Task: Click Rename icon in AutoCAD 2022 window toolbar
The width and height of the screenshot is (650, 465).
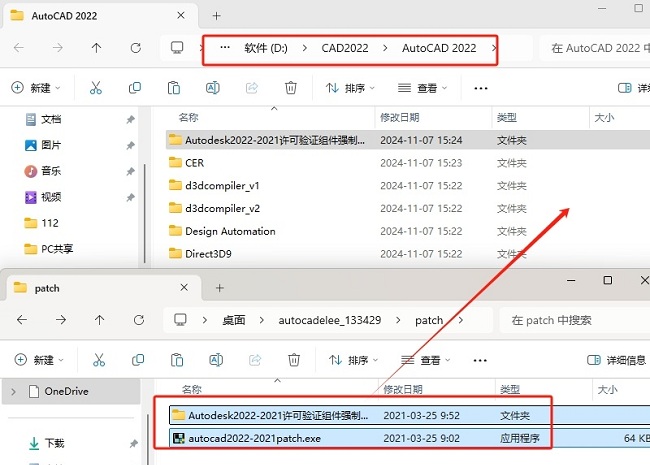Action: pyautogui.click(x=213, y=88)
